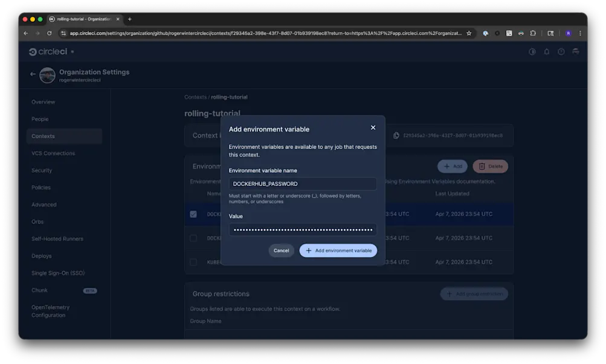This screenshot has height=364, width=606.
Task: Cancel the Add environment variable dialog
Action: coord(281,250)
